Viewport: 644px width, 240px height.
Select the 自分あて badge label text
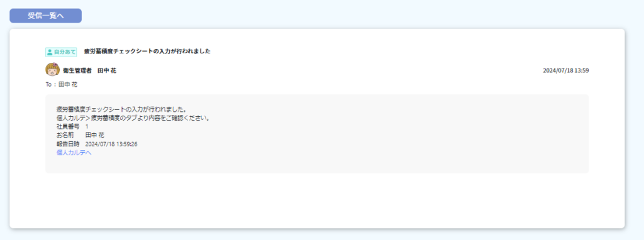tap(65, 52)
